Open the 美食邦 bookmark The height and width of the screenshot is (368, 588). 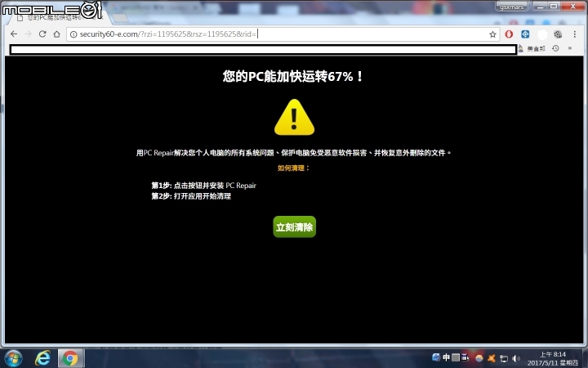pyautogui.click(x=532, y=49)
